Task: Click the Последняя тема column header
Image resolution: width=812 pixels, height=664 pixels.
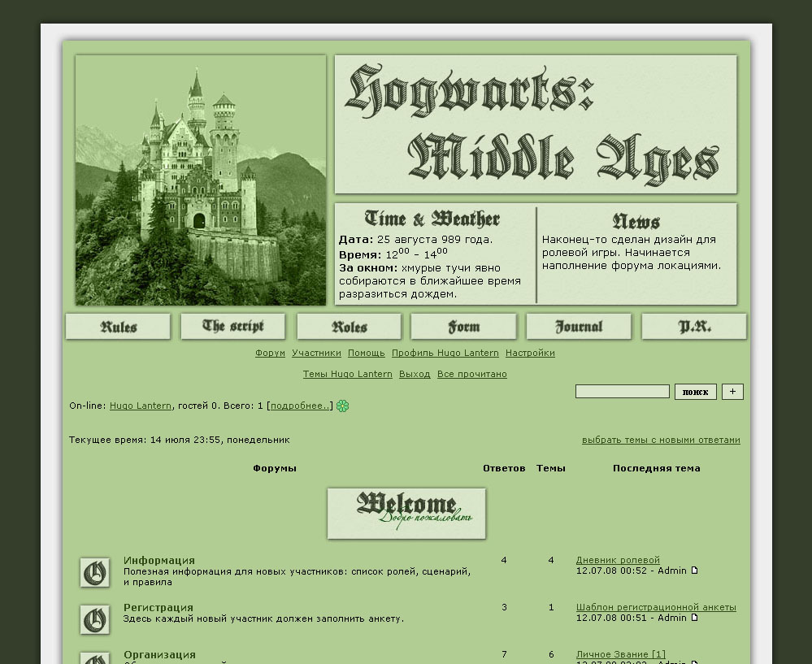Action: (x=656, y=468)
